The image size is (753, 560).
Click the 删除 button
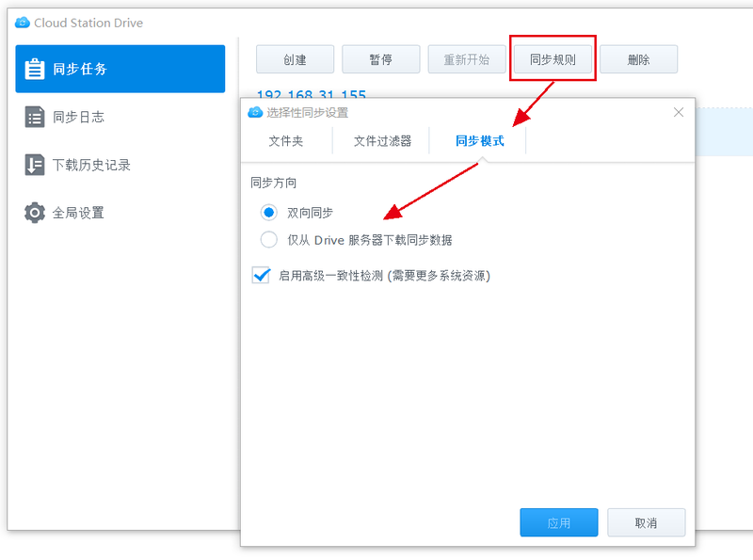638,59
